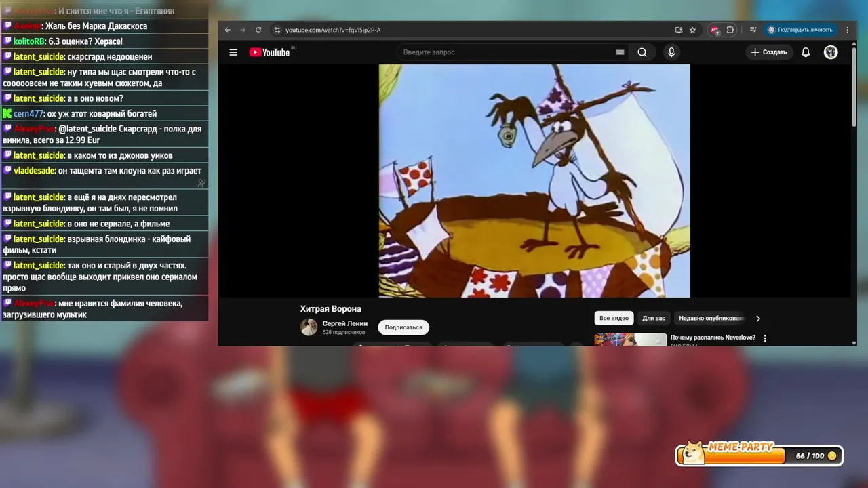The image size is (868, 488).
Task: Click username kolitoRB in chat
Action: coord(29,41)
